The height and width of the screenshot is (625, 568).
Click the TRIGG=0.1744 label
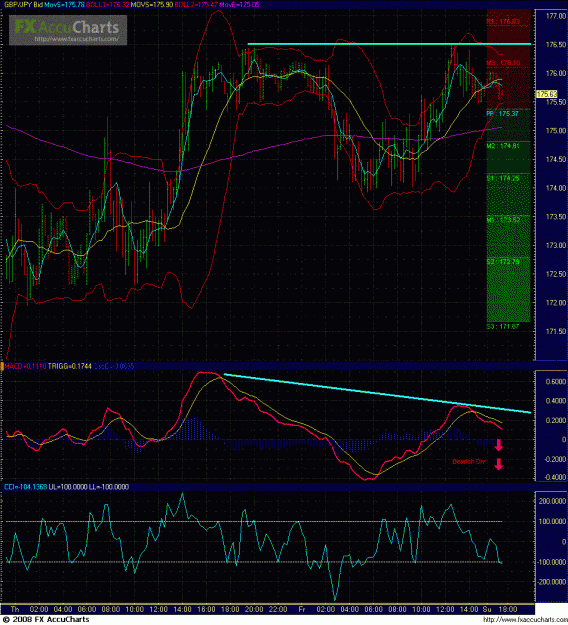pyautogui.click(x=69, y=366)
